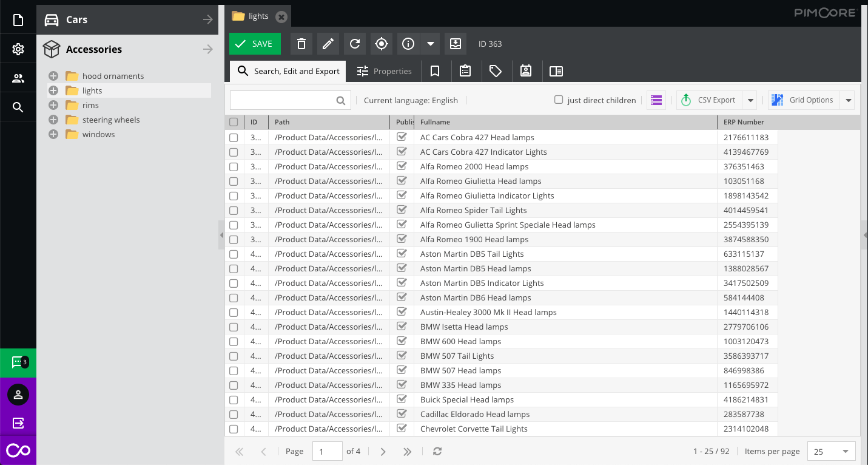Click the logout icon in sidebar
The height and width of the screenshot is (465, 868).
pyautogui.click(x=18, y=423)
